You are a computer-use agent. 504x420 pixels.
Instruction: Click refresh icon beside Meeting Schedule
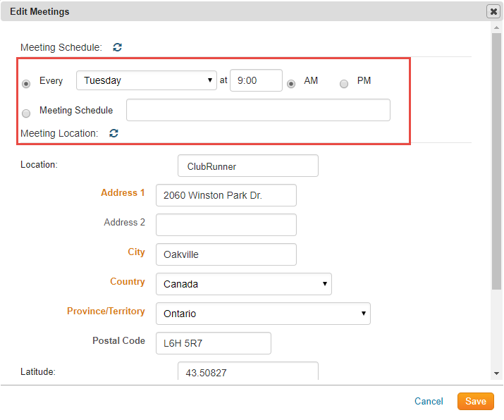click(118, 47)
